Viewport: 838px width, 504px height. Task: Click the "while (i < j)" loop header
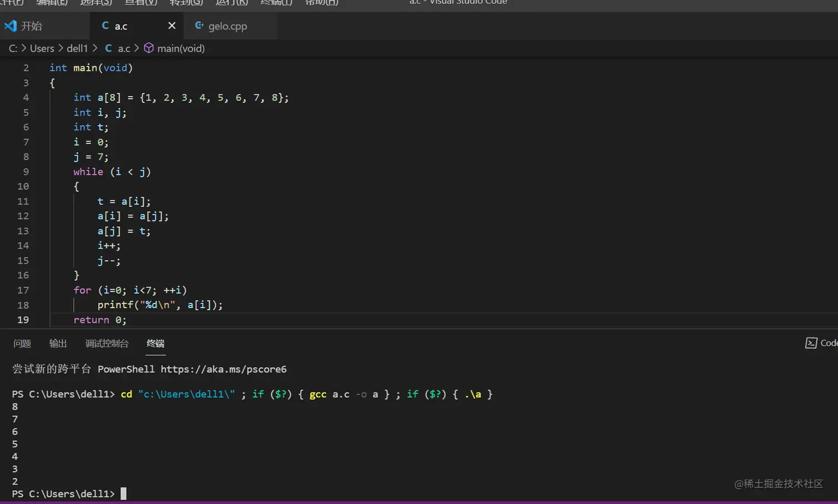pyautogui.click(x=113, y=172)
